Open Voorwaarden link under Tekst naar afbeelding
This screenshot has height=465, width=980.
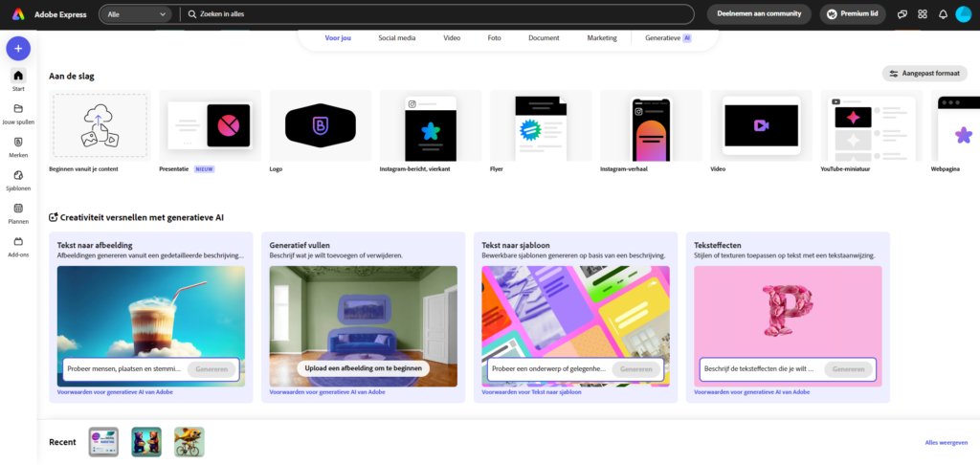point(115,392)
